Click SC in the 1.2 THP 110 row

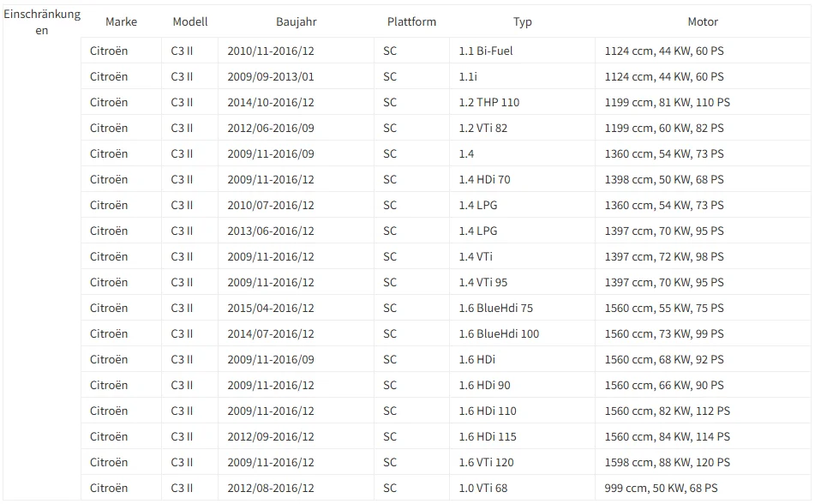(390, 103)
